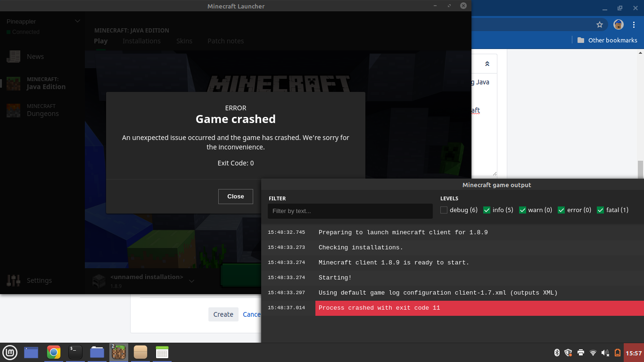Open the file manager folder taskbar icon
644x362 pixels.
point(97,352)
